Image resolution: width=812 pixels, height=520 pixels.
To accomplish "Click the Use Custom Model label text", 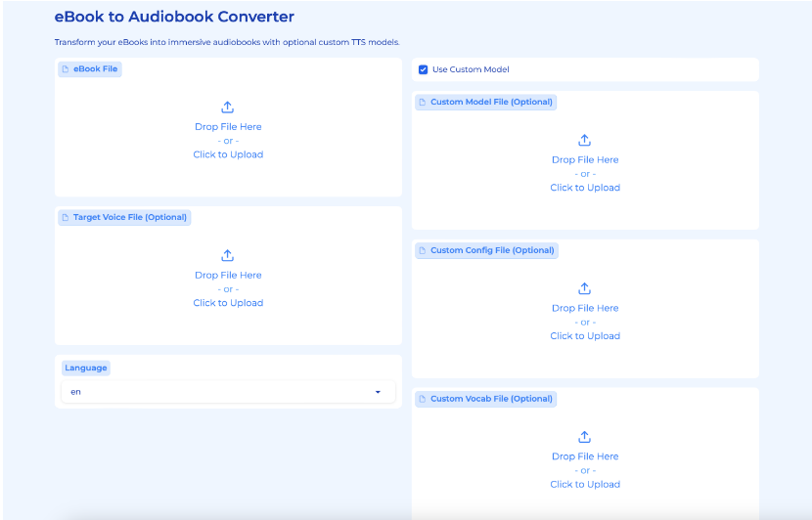I will coord(471,69).
